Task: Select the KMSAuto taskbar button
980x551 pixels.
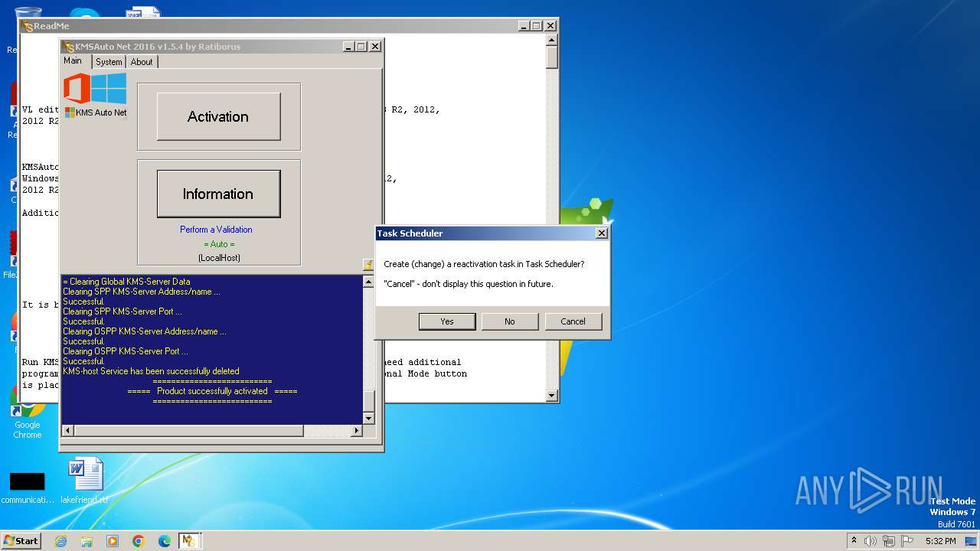Action: point(189,541)
